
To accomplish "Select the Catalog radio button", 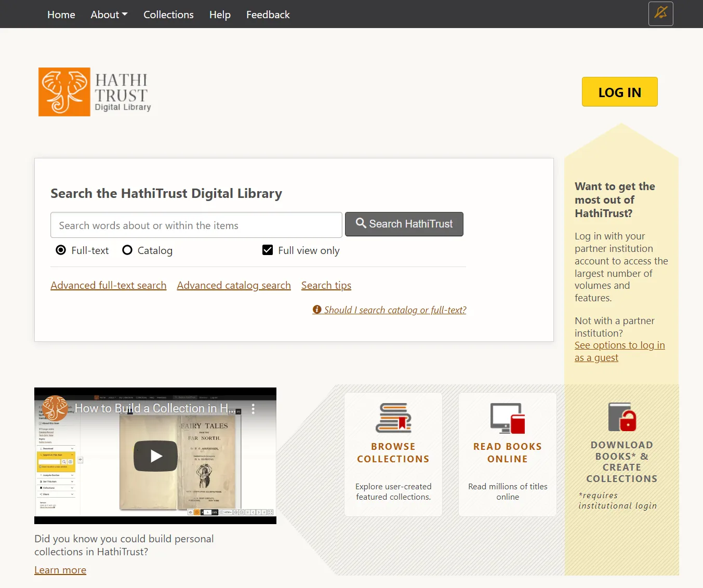I will coord(127,250).
